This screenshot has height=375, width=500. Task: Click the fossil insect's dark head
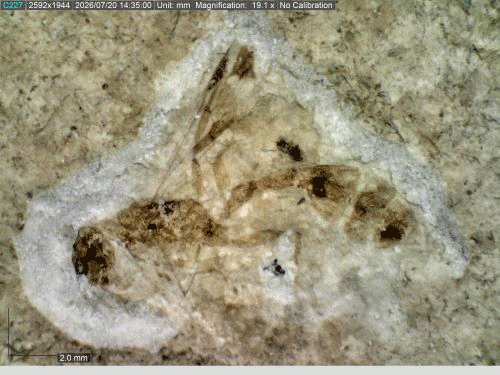point(92,256)
